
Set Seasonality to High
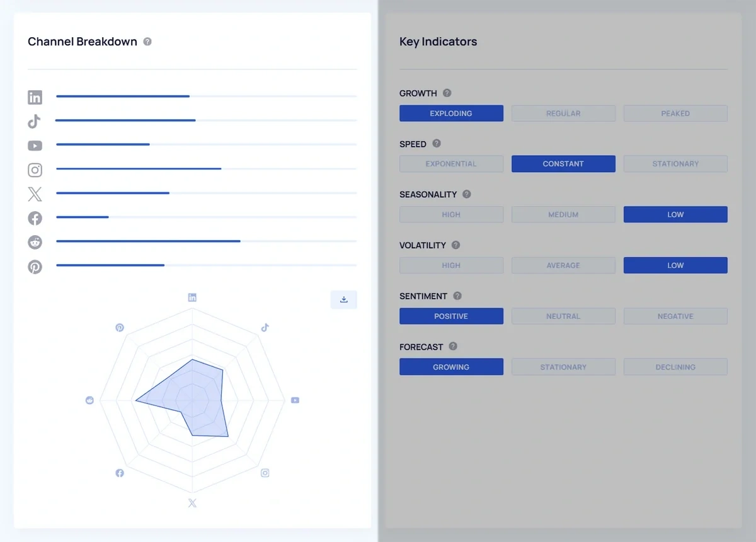pyautogui.click(x=451, y=214)
